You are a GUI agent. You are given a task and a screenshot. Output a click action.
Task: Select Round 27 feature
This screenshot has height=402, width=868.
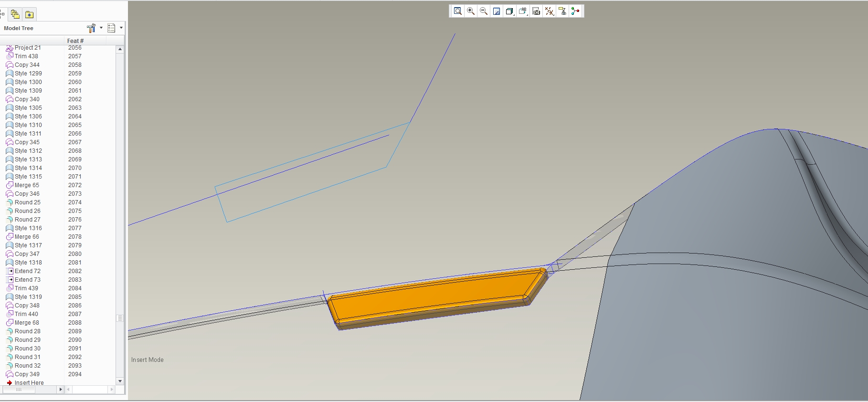point(28,220)
